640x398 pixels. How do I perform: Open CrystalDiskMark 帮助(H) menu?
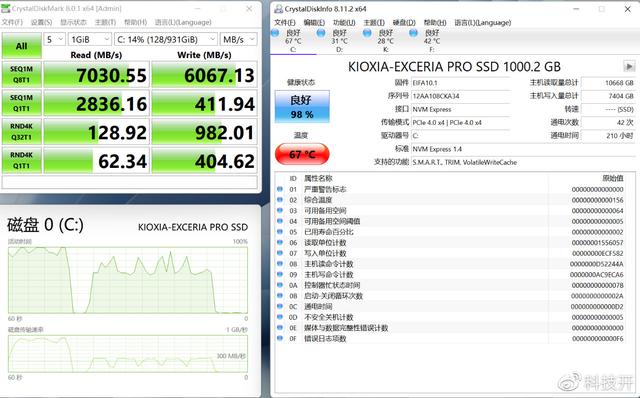click(x=136, y=22)
